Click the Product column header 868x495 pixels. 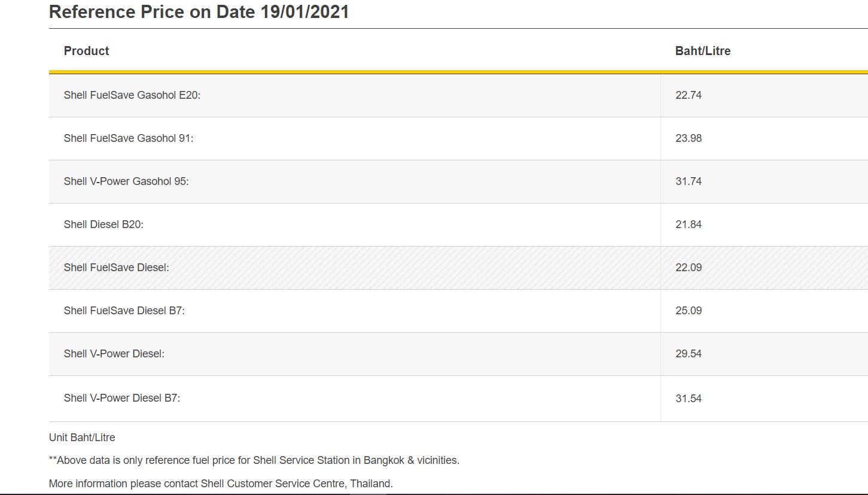(87, 51)
